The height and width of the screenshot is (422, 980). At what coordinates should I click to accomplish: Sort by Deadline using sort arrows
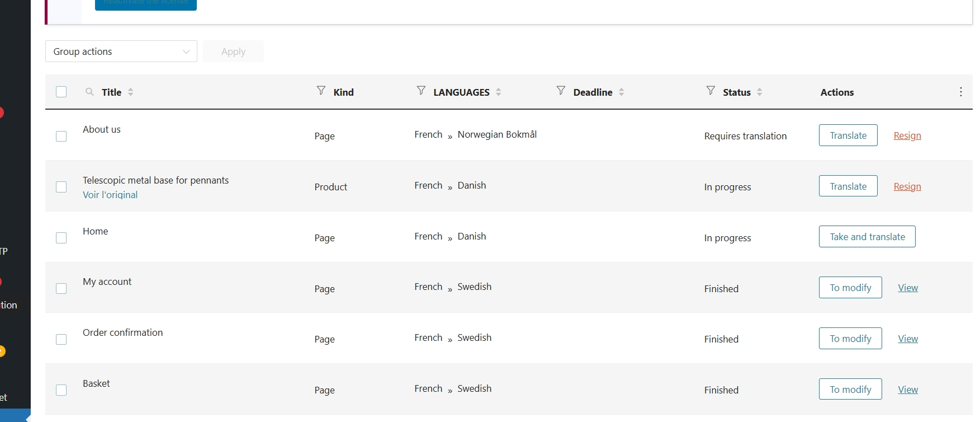622,92
